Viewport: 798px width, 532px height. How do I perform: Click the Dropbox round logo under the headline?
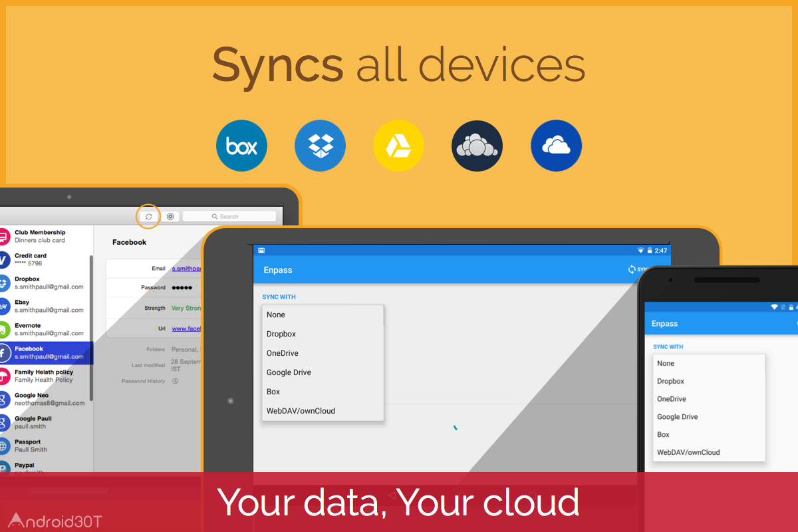[321, 146]
